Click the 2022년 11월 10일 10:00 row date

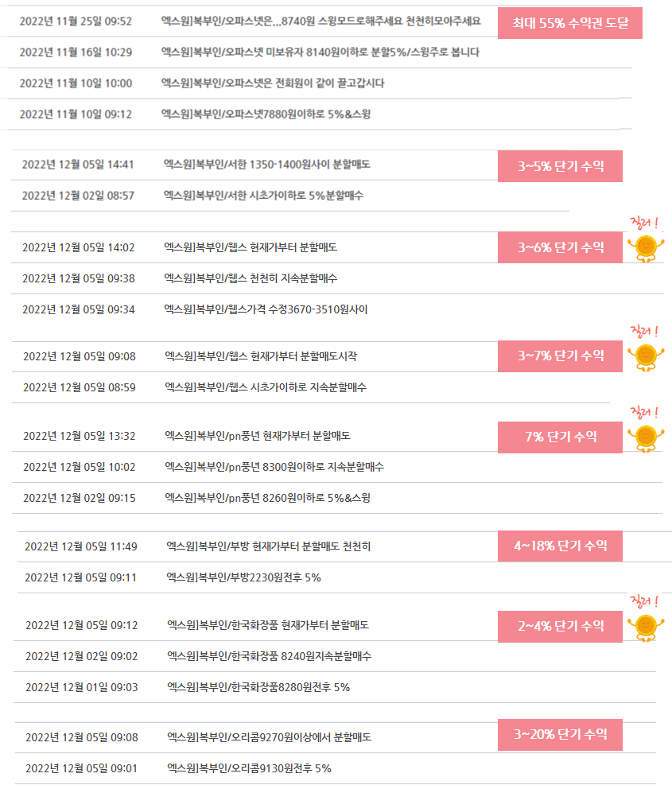tap(76, 84)
